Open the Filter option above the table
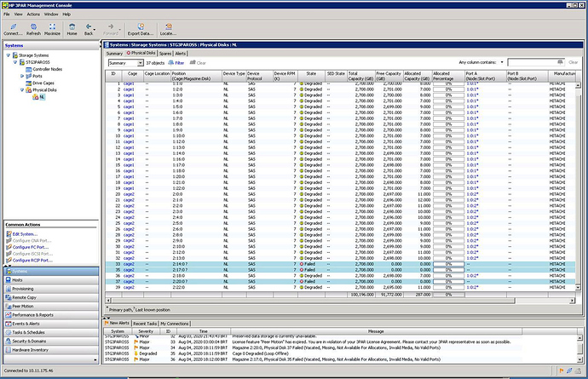 (176, 63)
